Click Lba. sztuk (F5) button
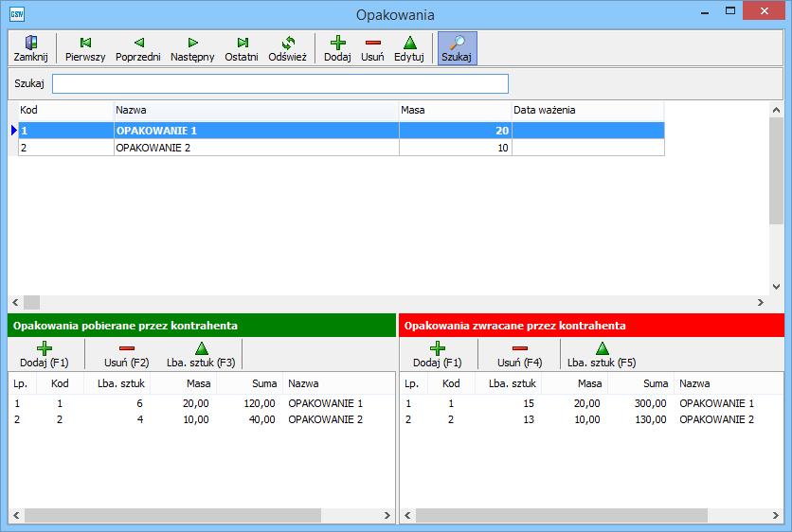This screenshot has height=532, width=792. (602, 354)
